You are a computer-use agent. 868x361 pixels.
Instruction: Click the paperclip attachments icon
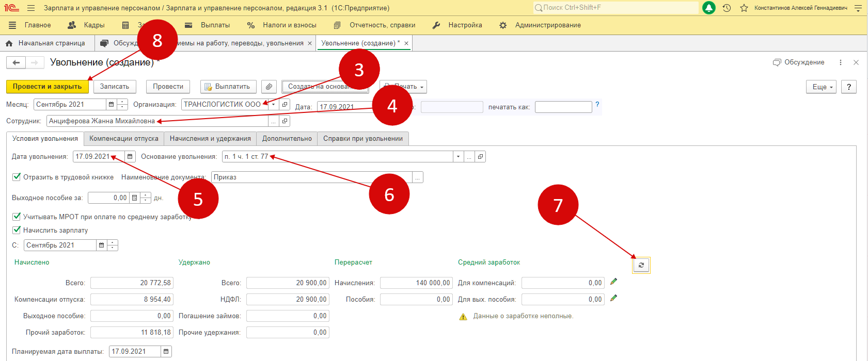pos(269,87)
